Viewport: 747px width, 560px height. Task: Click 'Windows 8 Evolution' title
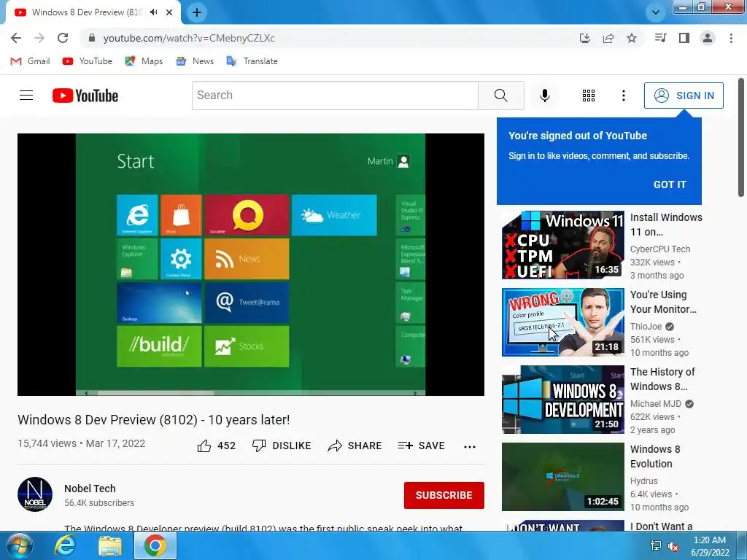pos(655,456)
